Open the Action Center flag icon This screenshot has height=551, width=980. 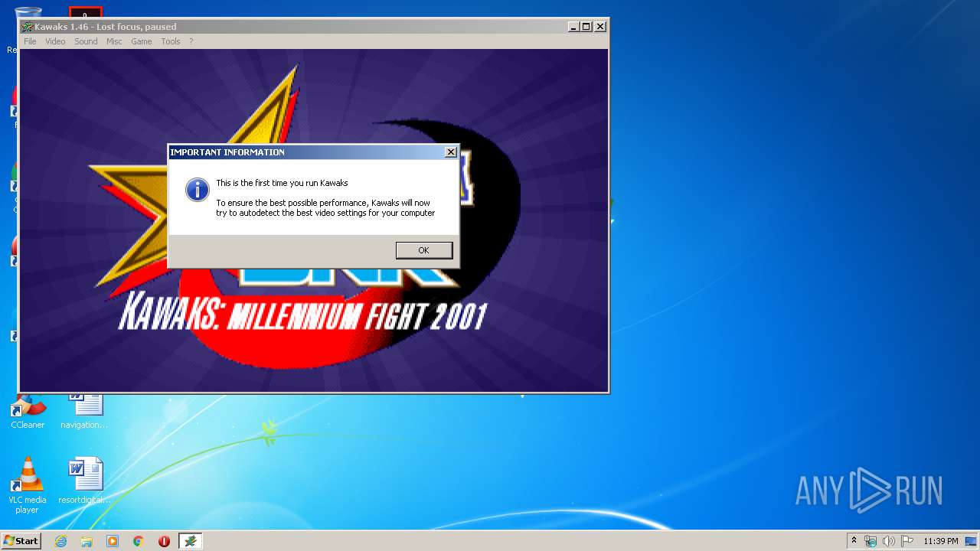point(907,541)
